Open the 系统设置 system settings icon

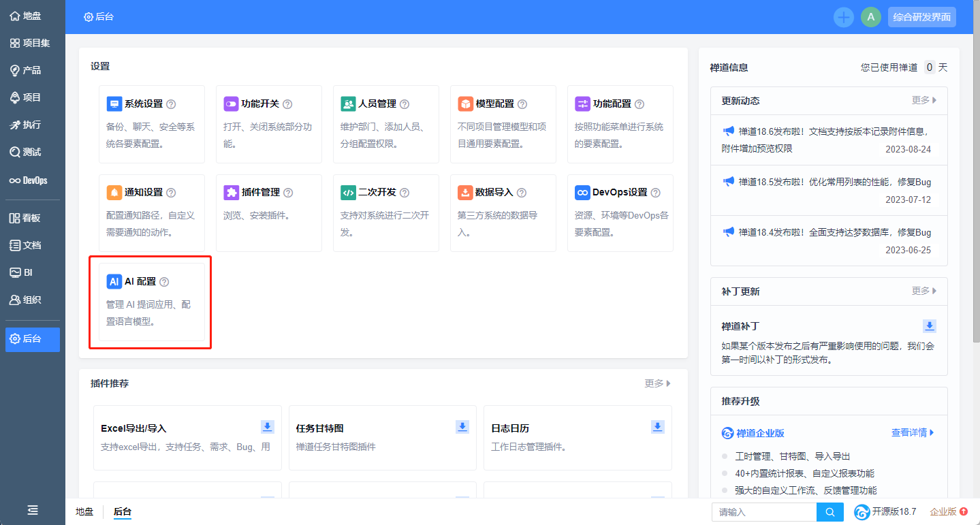tap(114, 104)
